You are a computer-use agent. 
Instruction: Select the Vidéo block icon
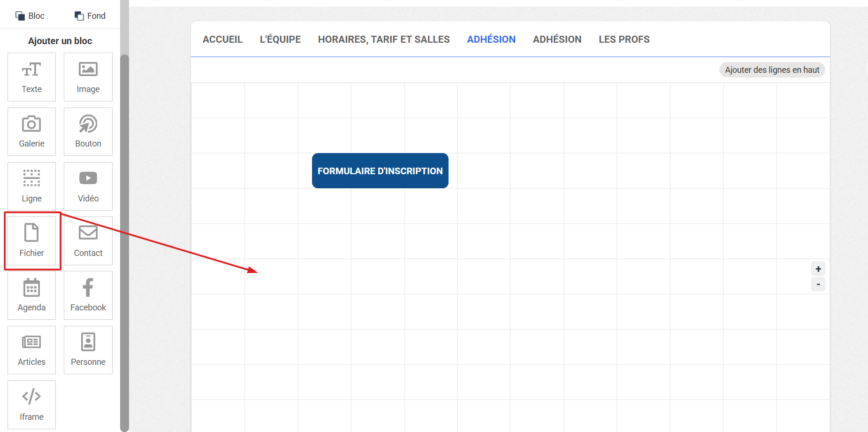point(88,186)
